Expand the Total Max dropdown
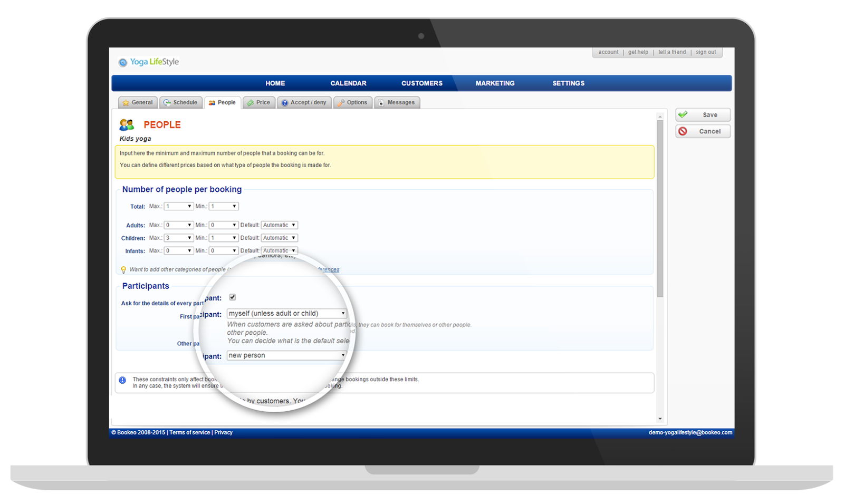 178,207
